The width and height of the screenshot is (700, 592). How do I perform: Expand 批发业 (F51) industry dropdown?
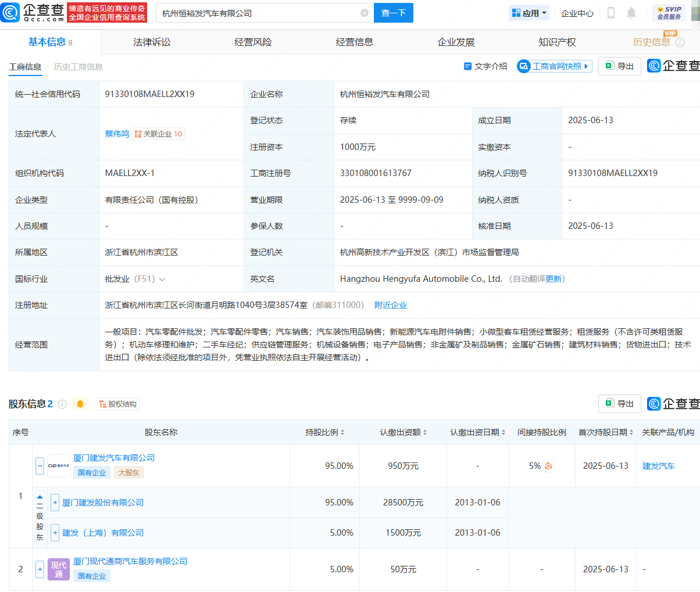pos(162,279)
